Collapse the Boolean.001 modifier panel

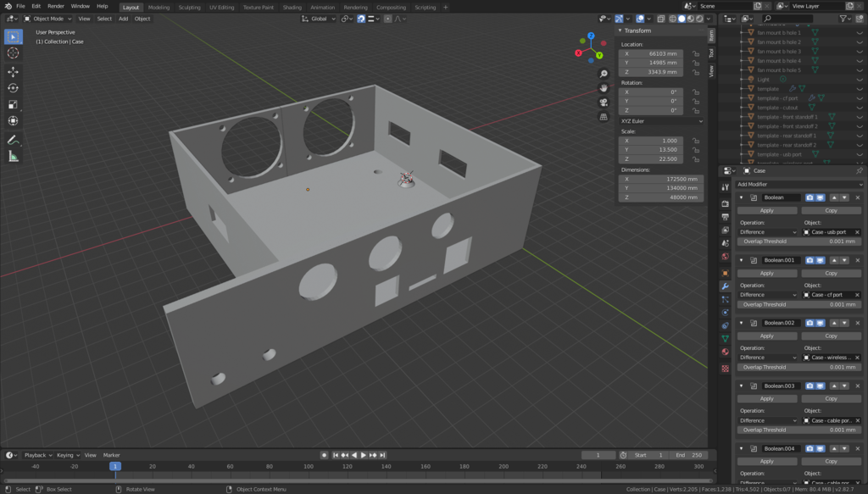pyautogui.click(x=743, y=260)
